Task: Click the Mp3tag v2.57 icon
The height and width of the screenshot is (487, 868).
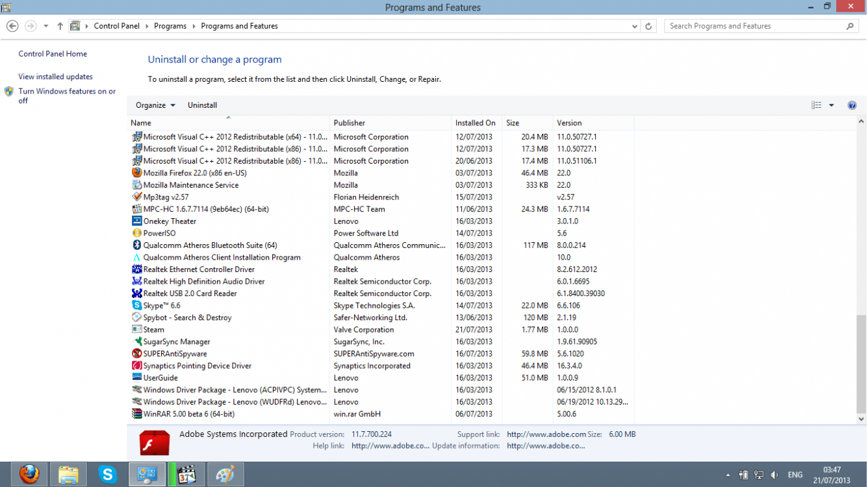Action: pyautogui.click(x=136, y=197)
